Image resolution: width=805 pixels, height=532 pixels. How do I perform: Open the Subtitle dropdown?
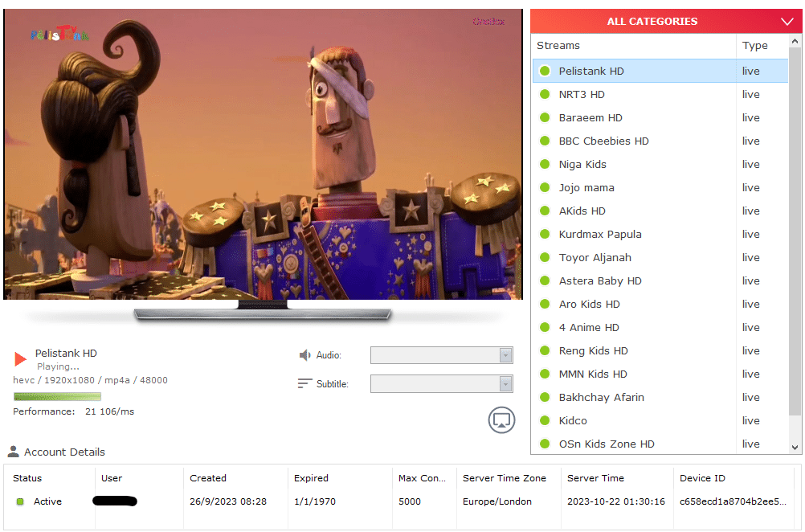click(442, 383)
